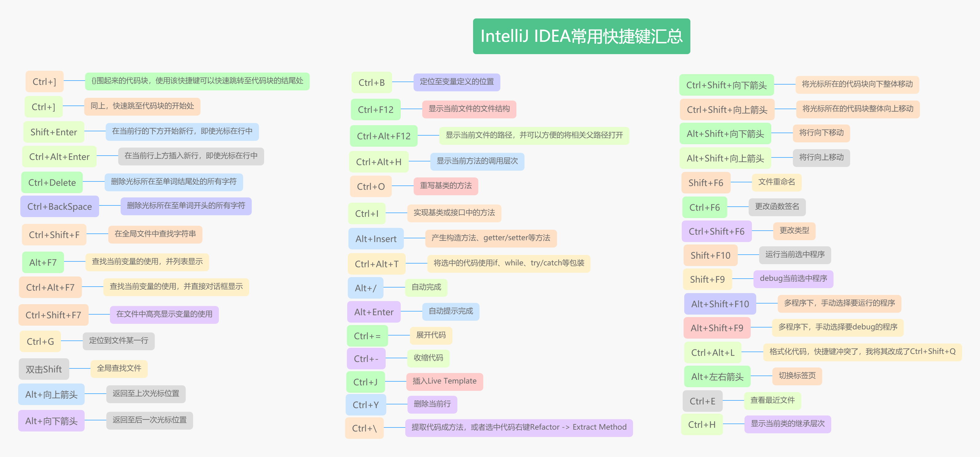Click the Alt+Insert node
This screenshot has height=457, width=980.
coord(376,238)
